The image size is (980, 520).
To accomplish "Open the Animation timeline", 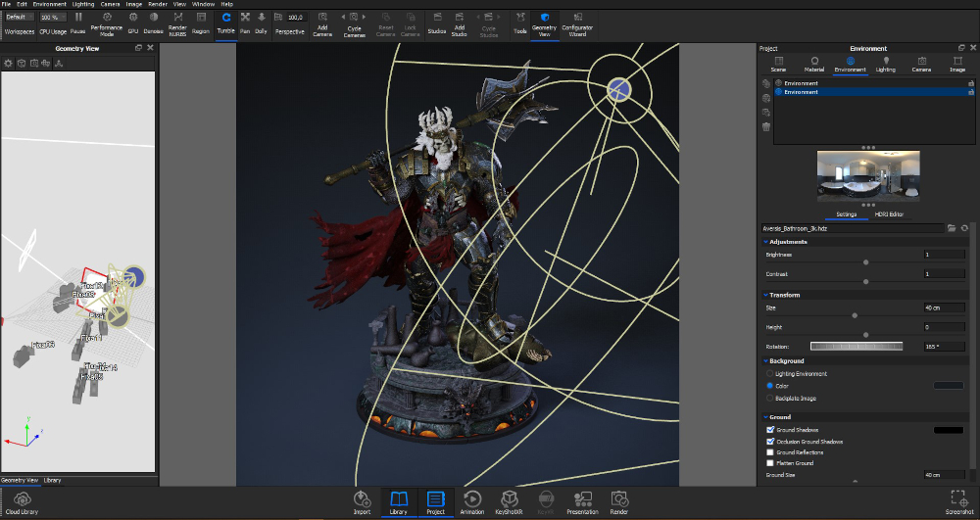I will tap(472, 503).
